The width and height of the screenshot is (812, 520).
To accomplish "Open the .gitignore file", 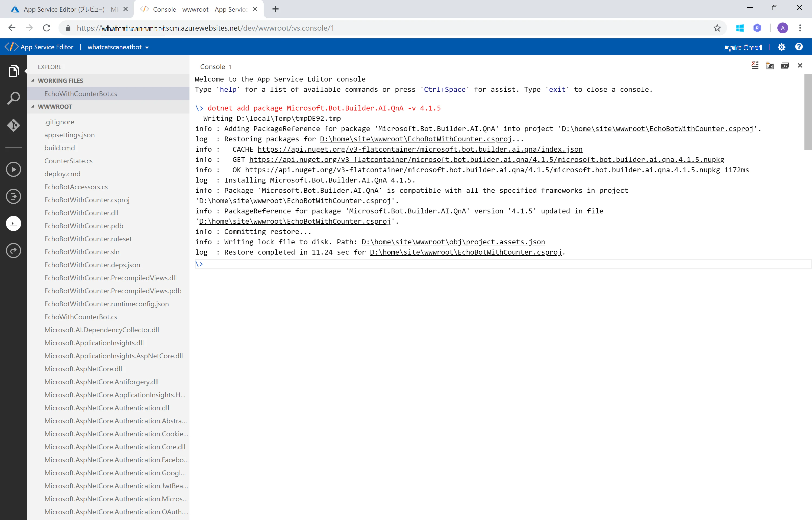I will point(59,122).
